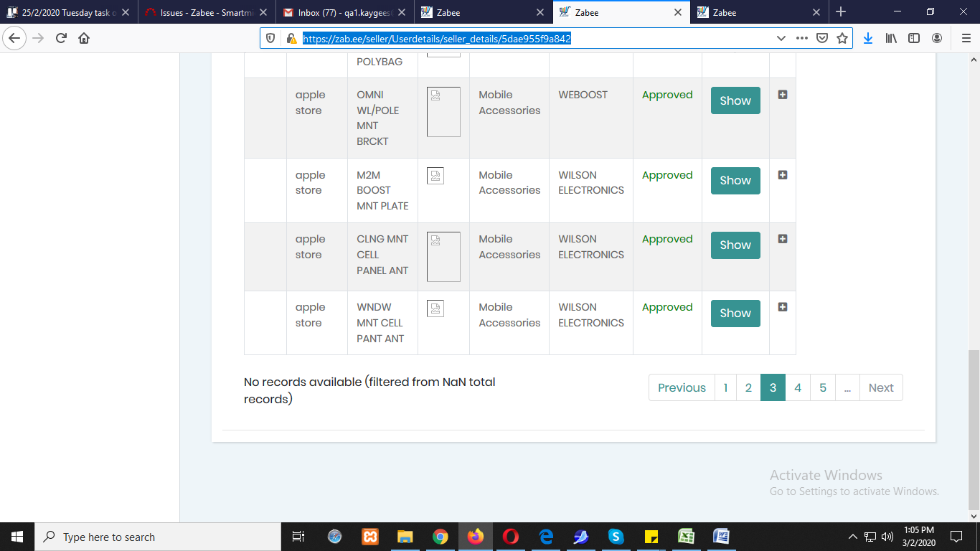Go to the Previous page

coord(682,387)
